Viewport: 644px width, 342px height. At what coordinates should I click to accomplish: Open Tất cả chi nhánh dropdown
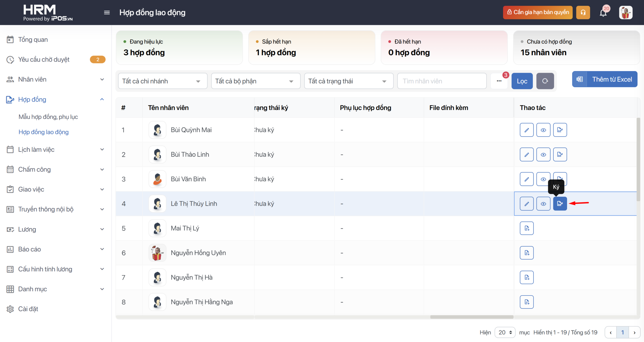(163, 81)
